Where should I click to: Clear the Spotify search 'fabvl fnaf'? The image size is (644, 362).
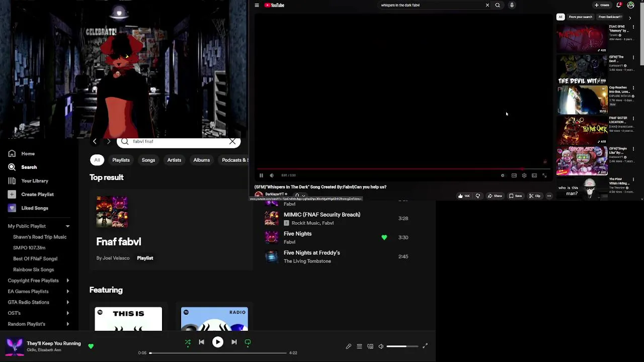click(232, 141)
